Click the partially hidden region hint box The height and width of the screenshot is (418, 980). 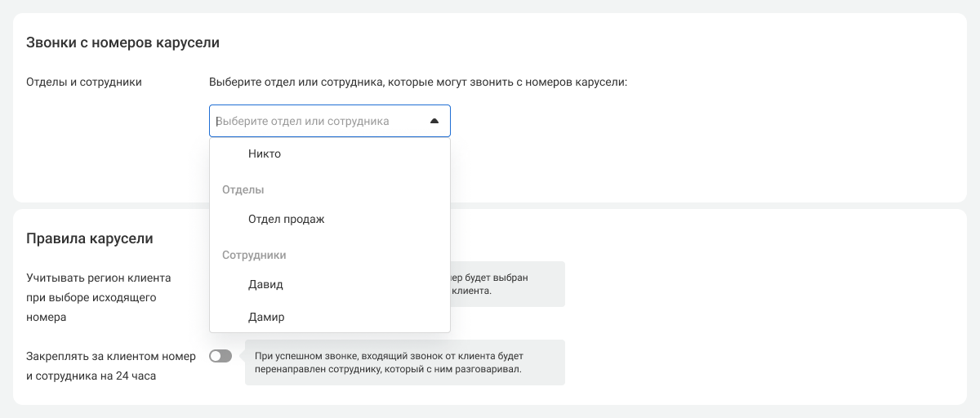pyautogui.click(x=506, y=283)
